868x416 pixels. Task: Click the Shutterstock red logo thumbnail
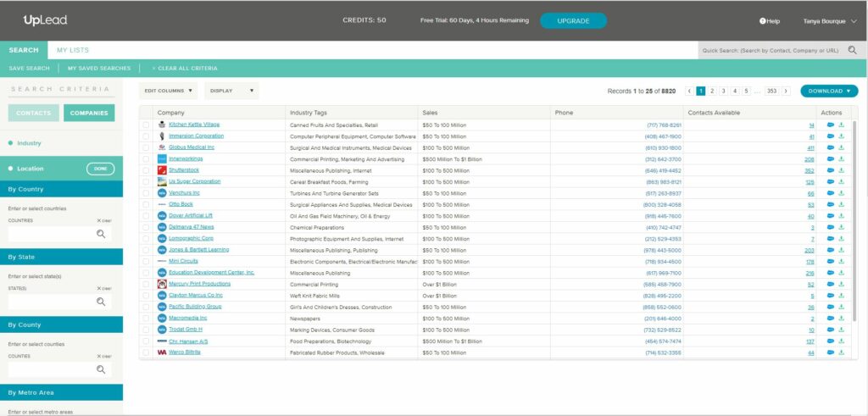click(162, 170)
